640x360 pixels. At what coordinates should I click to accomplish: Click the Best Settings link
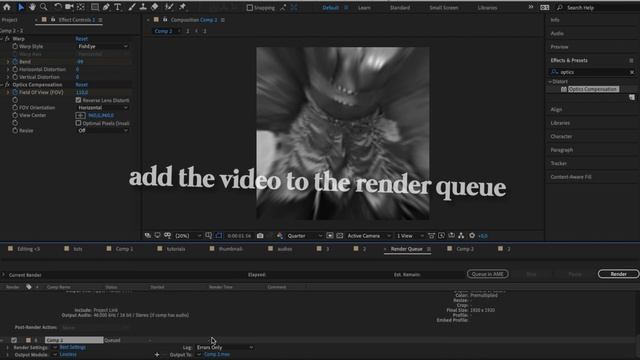pos(73,347)
